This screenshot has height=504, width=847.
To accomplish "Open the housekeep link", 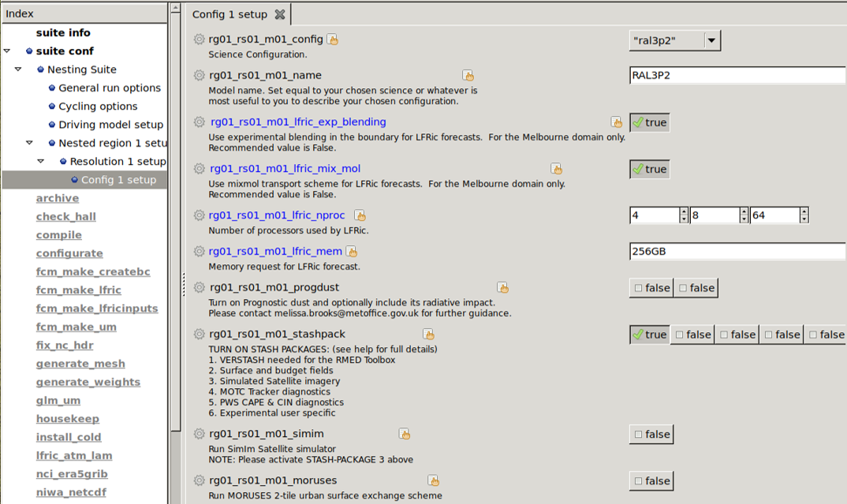I will (68, 419).
